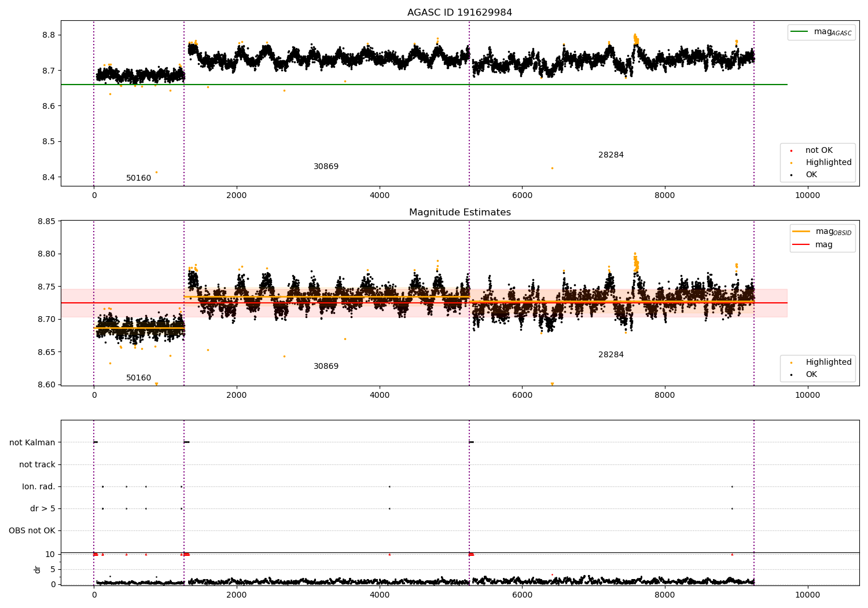Click the 'dr > 5' axis label
The width and height of the screenshot is (868, 608).
(x=43, y=508)
